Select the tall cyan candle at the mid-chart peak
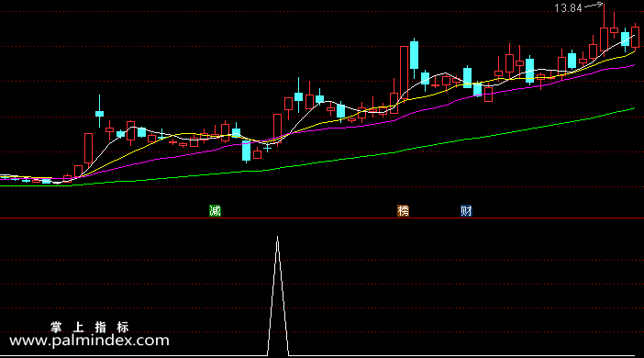The width and height of the screenshot is (644, 358). click(x=414, y=55)
